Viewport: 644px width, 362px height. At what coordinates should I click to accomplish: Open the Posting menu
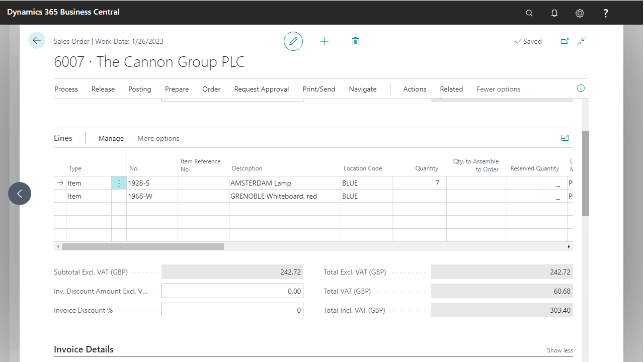(140, 89)
